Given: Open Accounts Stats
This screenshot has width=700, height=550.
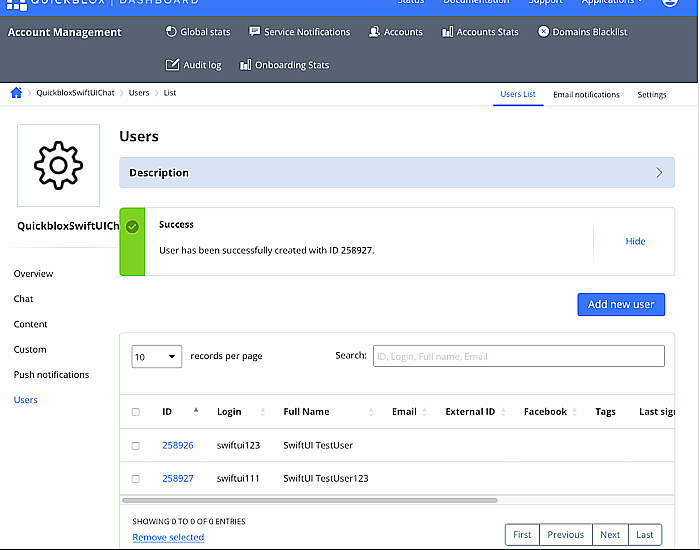Looking at the screenshot, I should tap(480, 32).
